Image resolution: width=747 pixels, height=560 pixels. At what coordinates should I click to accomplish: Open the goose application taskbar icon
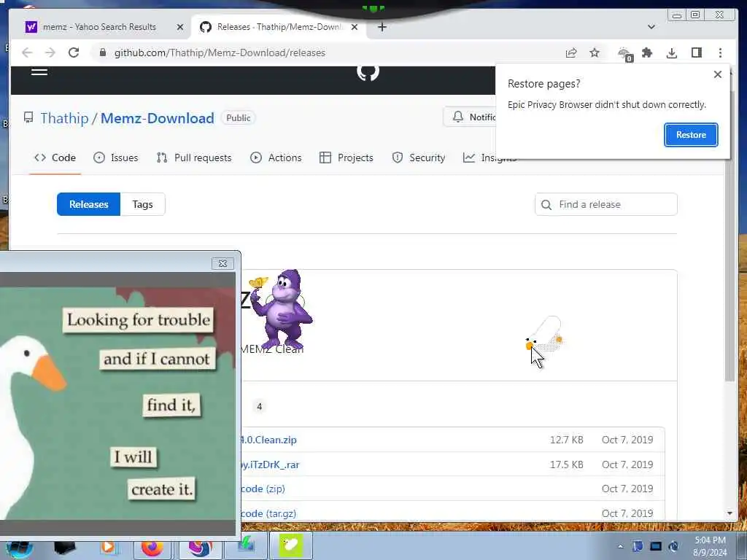click(291, 545)
